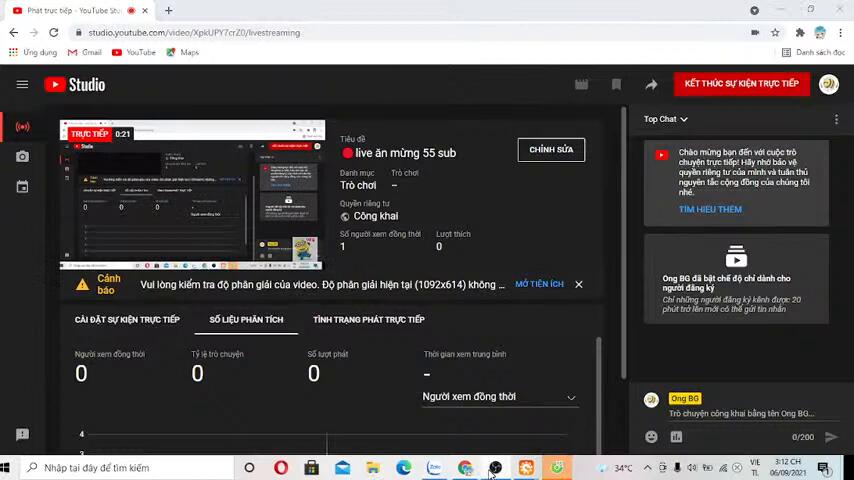Click the Chỉnh sửa button
The height and width of the screenshot is (480, 854).
(x=551, y=150)
